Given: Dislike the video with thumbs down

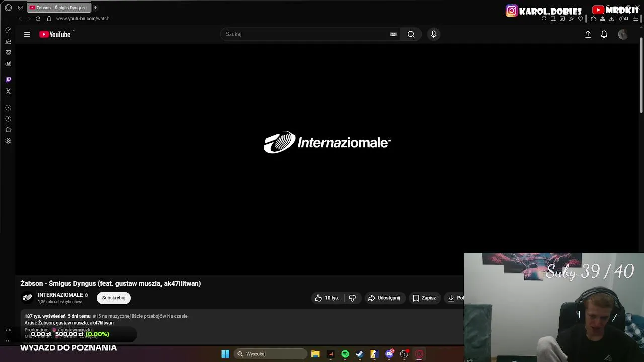Looking at the screenshot, I should click(x=352, y=298).
